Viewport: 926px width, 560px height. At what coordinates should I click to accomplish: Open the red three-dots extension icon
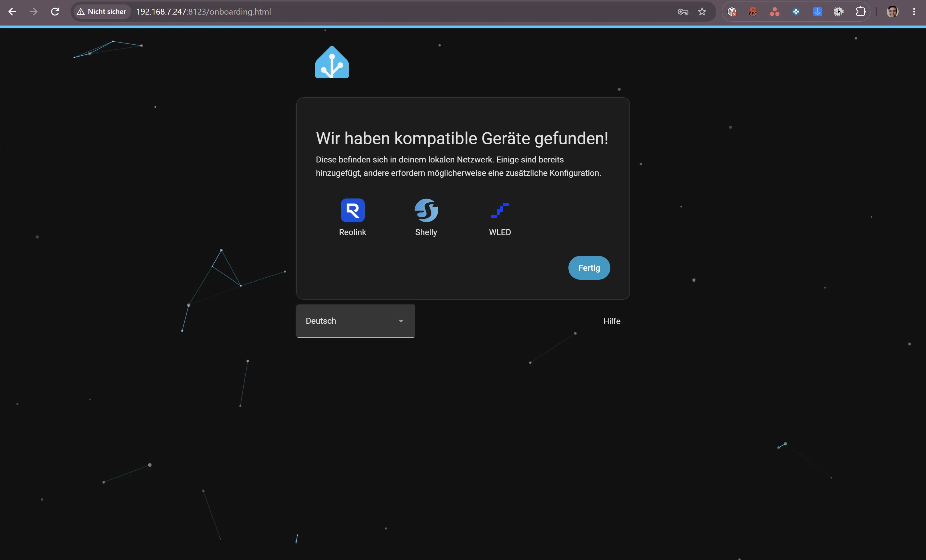(774, 12)
